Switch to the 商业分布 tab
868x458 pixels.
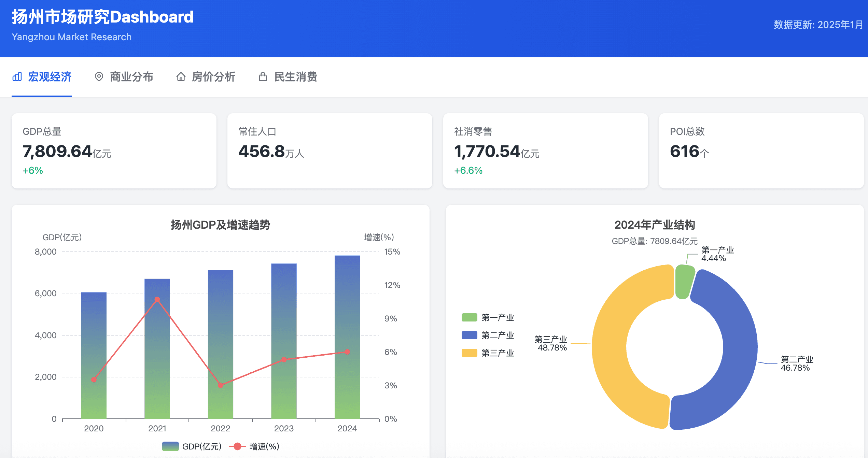pyautogui.click(x=131, y=77)
